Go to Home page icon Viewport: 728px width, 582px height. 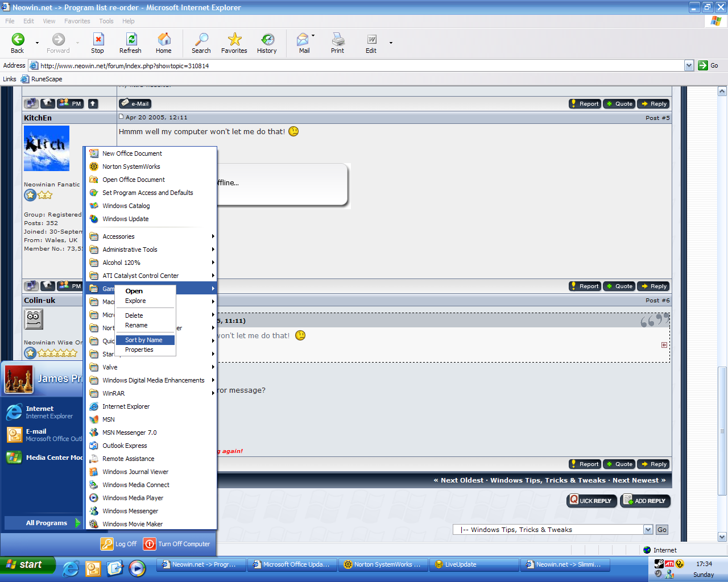coord(164,39)
